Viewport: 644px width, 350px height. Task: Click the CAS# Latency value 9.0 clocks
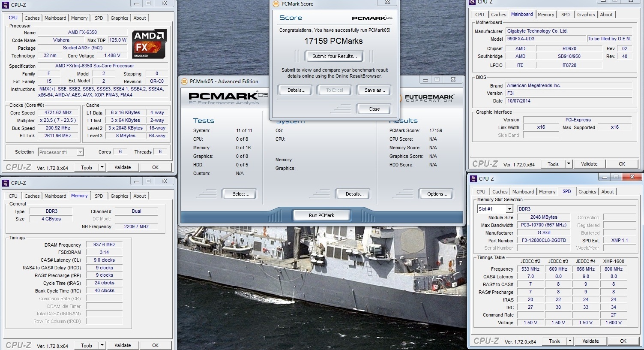point(104,260)
